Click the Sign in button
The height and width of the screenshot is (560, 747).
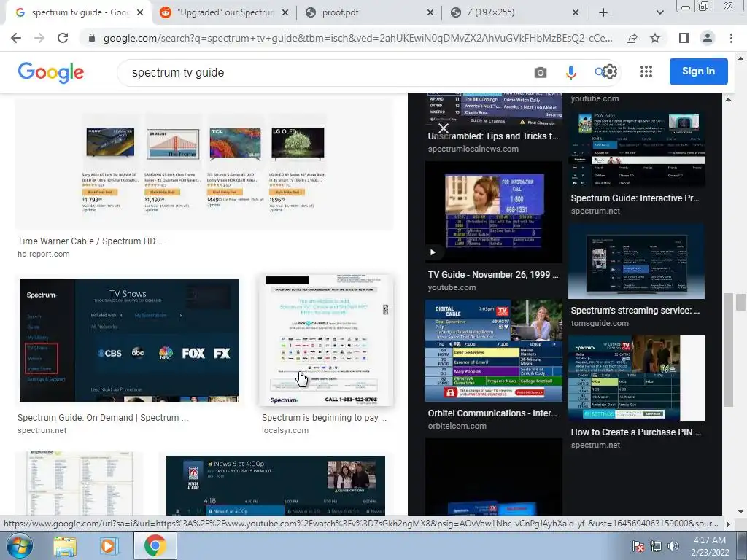(x=698, y=71)
